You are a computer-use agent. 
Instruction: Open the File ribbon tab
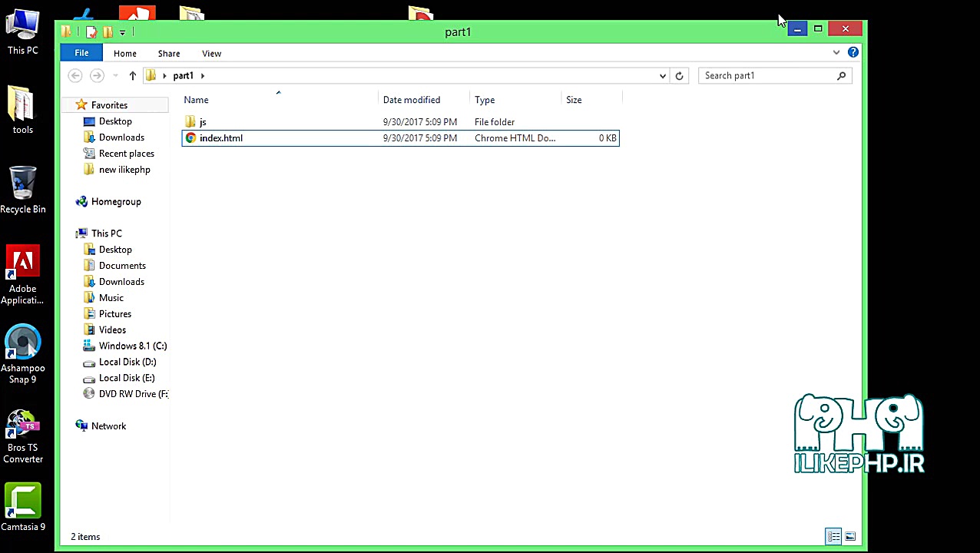pos(81,53)
